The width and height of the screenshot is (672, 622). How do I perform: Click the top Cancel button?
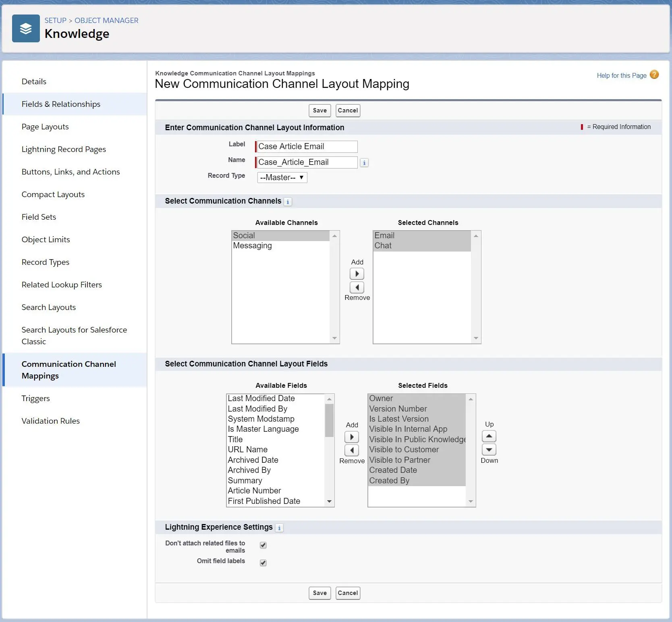348,110
